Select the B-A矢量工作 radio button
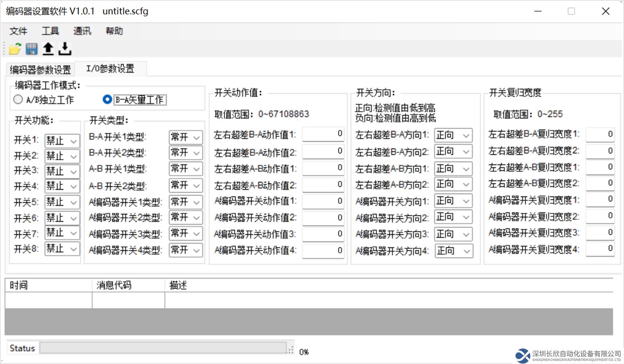Image resolution: width=624 pixels, height=364 pixels. [107, 99]
